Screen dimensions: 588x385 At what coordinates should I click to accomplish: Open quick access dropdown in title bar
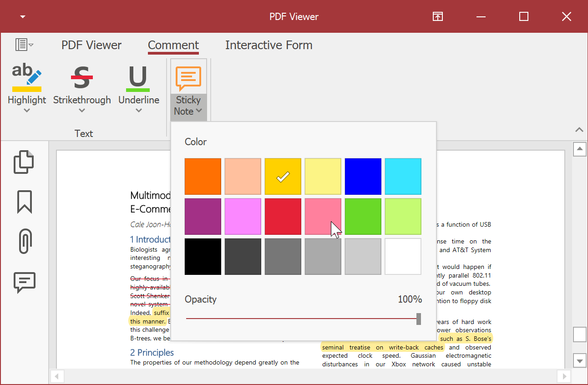(x=23, y=17)
